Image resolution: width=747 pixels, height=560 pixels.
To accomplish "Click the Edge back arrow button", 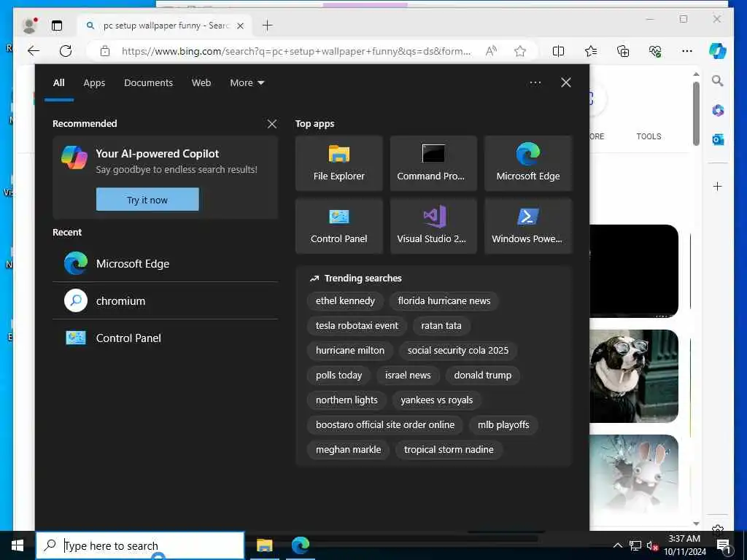I will (34, 51).
